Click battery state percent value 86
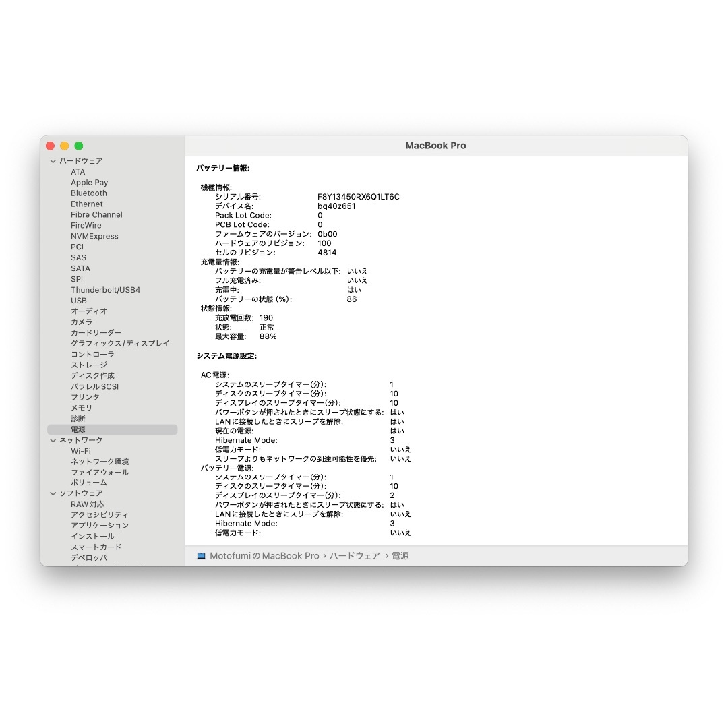This screenshot has height=728, width=728. tap(352, 299)
